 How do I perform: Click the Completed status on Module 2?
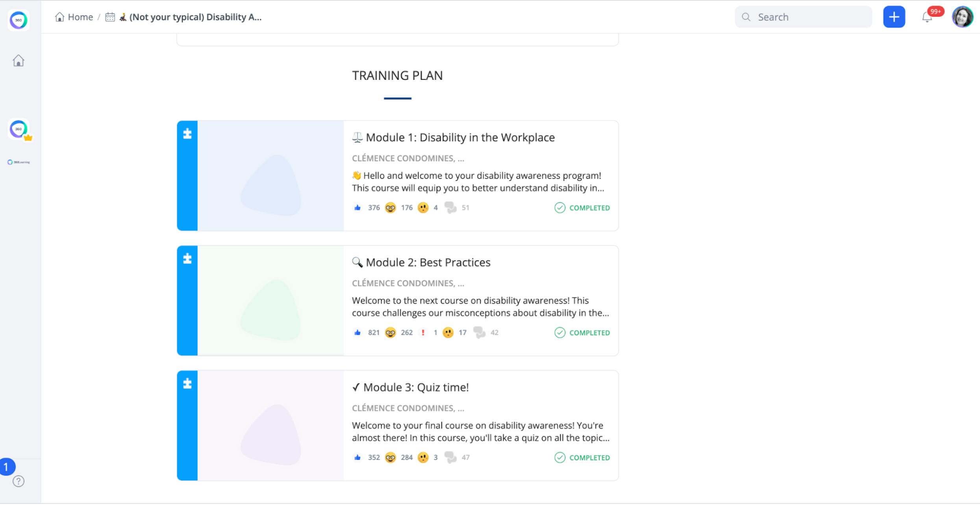[x=582, y=333]
